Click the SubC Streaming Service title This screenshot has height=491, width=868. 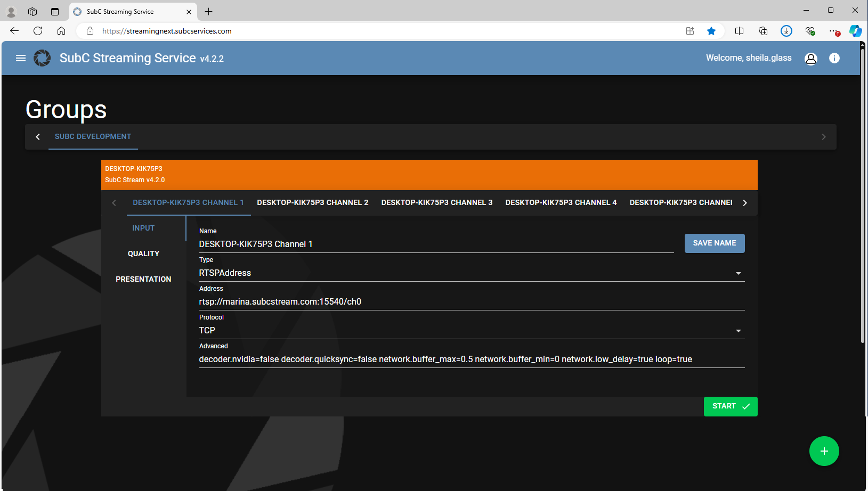pos(128,58)
